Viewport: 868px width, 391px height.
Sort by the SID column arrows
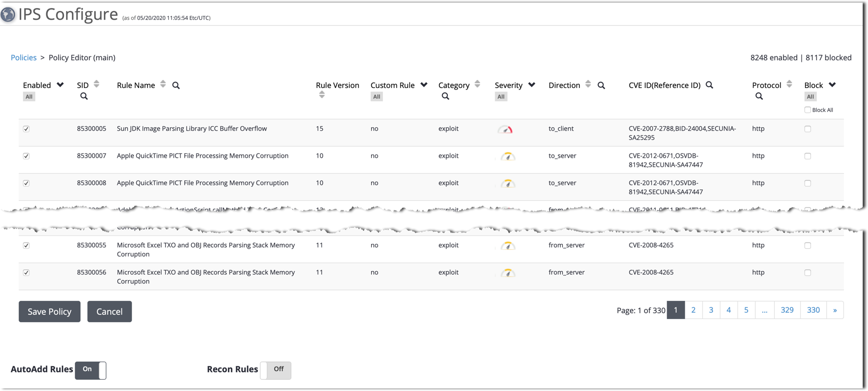click(96, 84)
